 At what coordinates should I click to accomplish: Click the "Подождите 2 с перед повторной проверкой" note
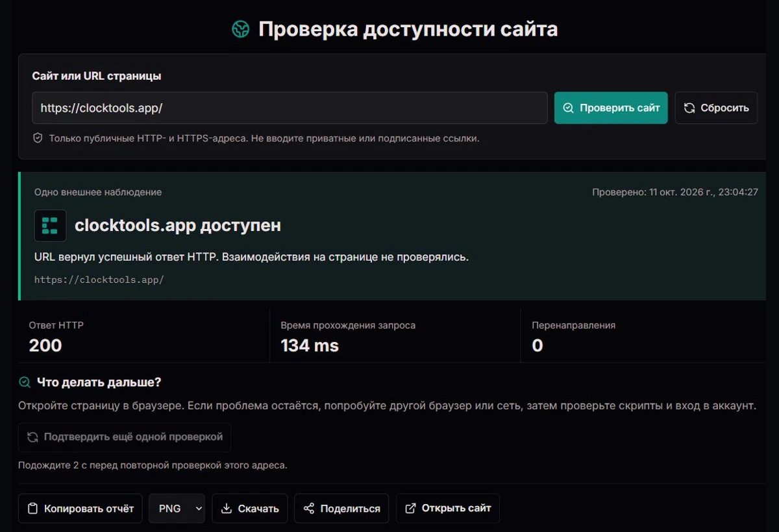tap(153, 465)
